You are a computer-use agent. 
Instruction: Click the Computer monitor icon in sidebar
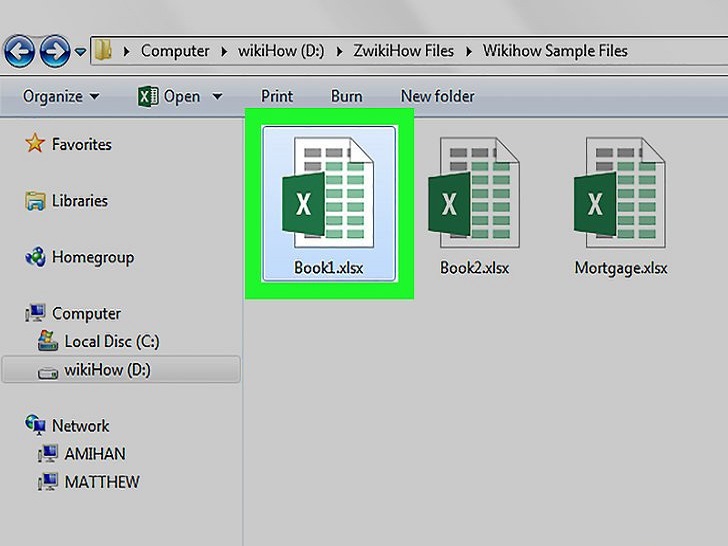pyautogui.click(x=35, y=313)
